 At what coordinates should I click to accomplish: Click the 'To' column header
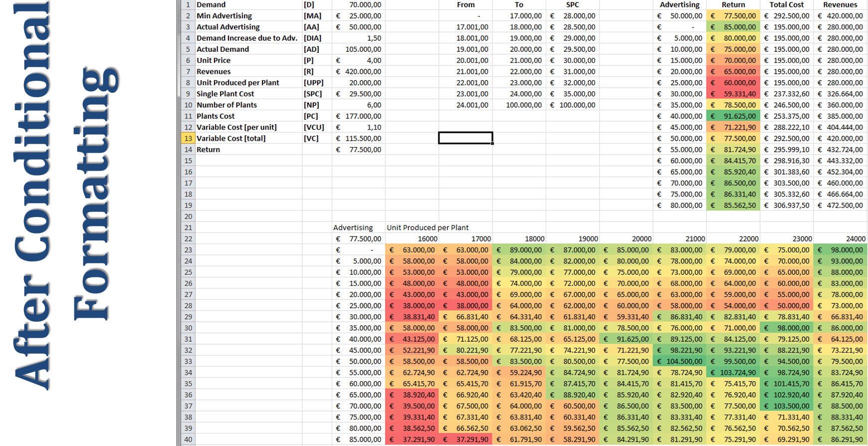[x=519, y=4]
